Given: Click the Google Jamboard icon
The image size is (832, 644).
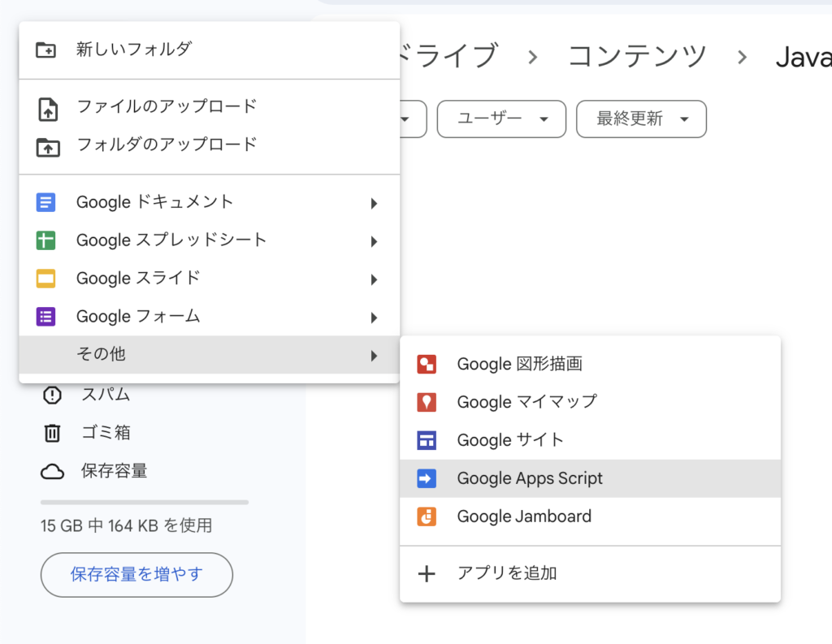Looking at the screenshot, I should [427, 516].
